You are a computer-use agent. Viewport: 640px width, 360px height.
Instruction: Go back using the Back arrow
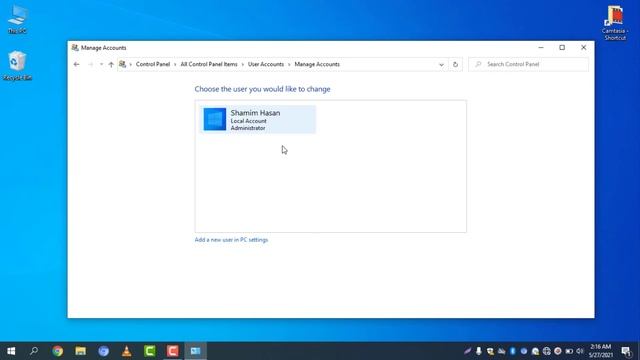(76, 64)
